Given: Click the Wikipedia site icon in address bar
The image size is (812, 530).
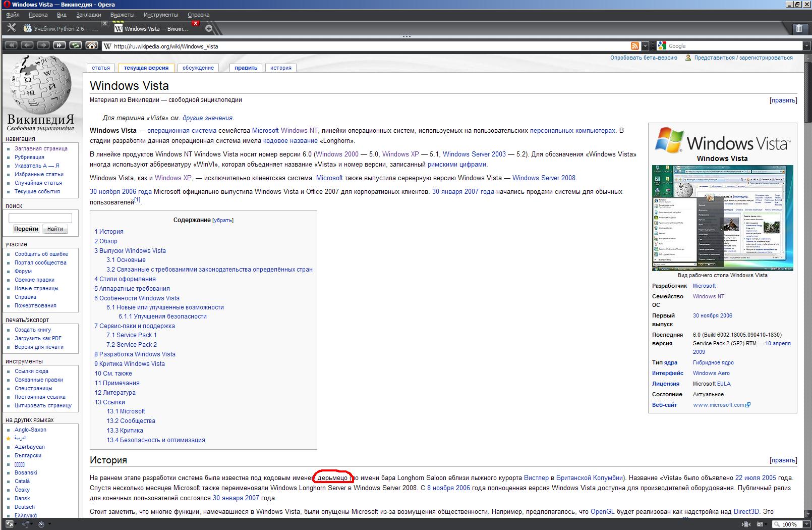Looking at the screenshot, I should [107, 46].
